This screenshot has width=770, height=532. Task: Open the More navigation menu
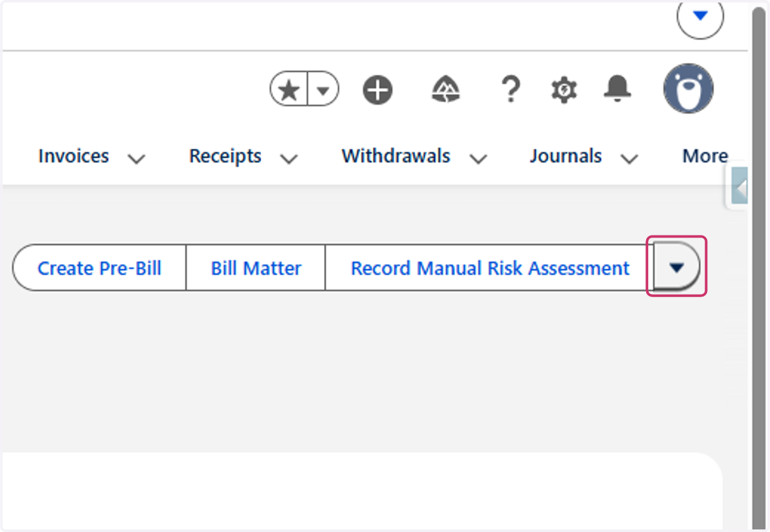click(705, 156)
